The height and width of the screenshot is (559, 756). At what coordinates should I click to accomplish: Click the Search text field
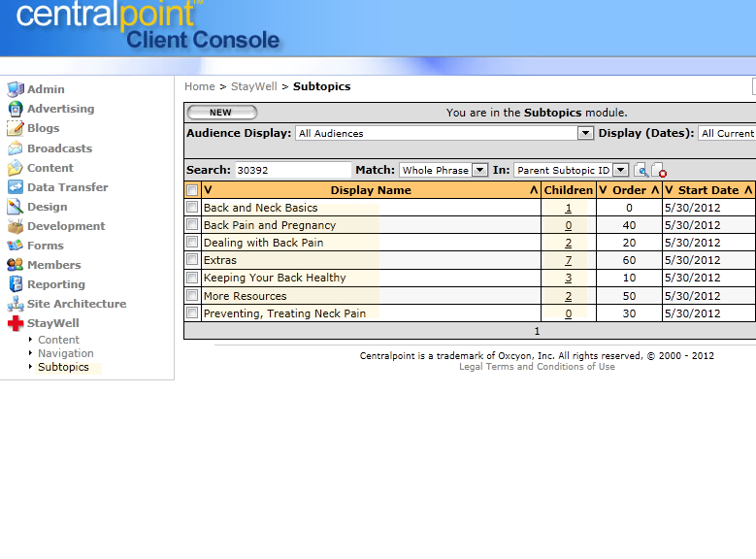tap(292, 170)
